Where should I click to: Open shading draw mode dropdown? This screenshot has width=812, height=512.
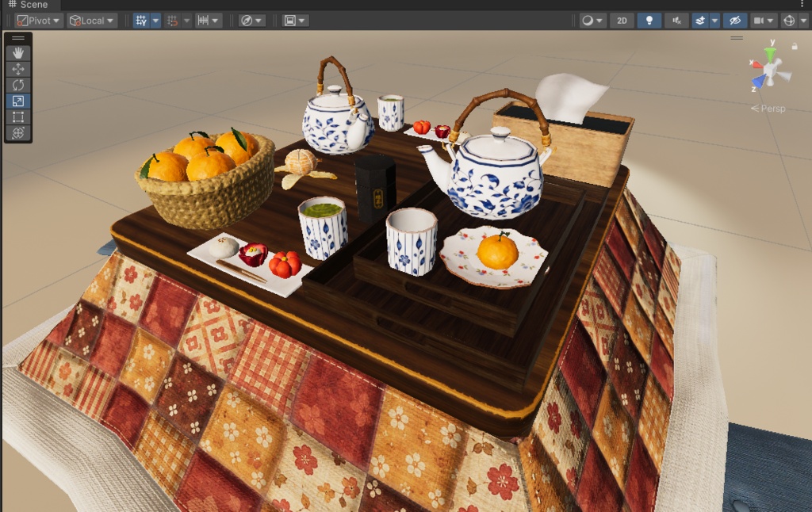[x=592, y=21]
